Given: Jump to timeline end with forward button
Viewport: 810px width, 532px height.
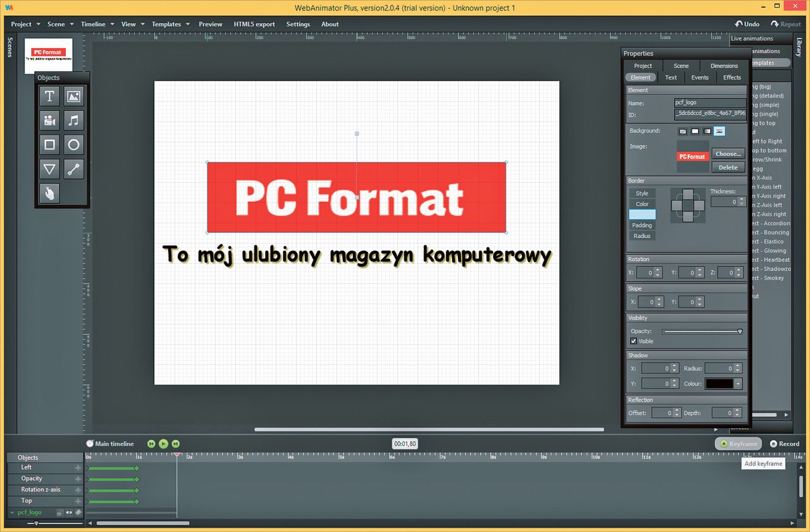Looking at the screenshot, I should [x=176, y=443].
